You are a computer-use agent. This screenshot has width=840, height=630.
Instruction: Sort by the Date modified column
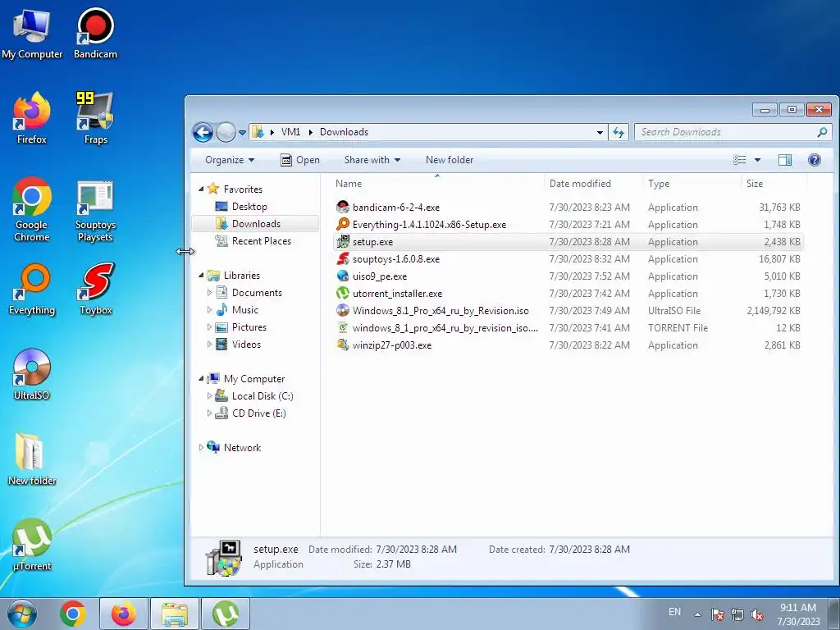593,183
